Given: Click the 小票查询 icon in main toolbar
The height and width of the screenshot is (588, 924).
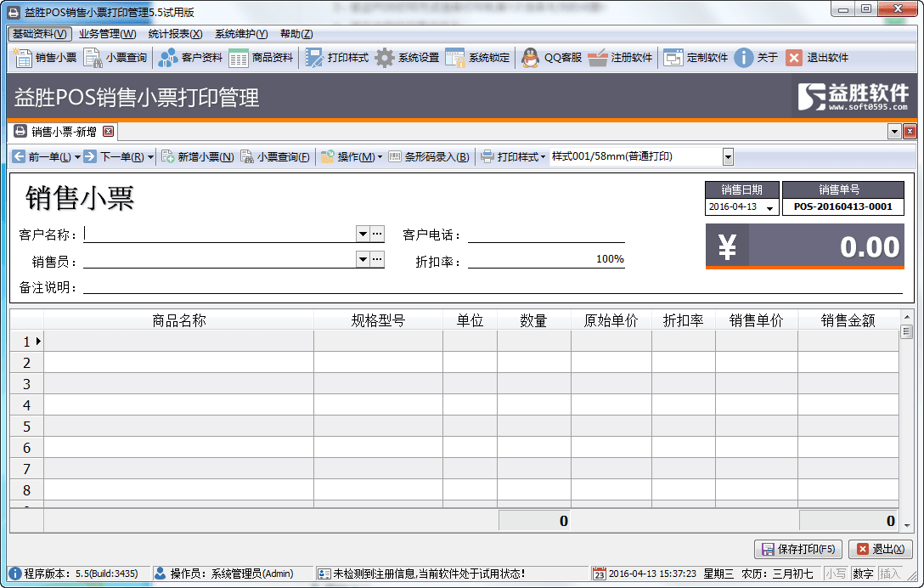Looking at the screenshot, I should click(x=93, y=58).
